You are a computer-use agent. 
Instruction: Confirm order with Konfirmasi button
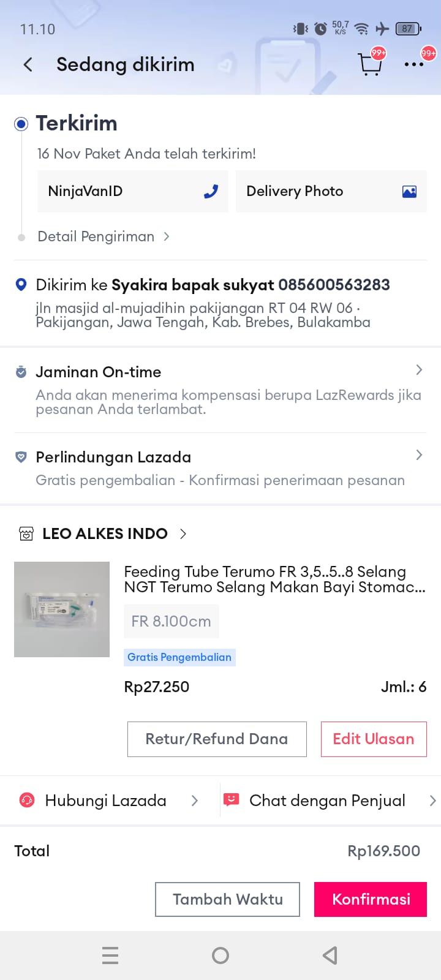(x=371, y=899)
